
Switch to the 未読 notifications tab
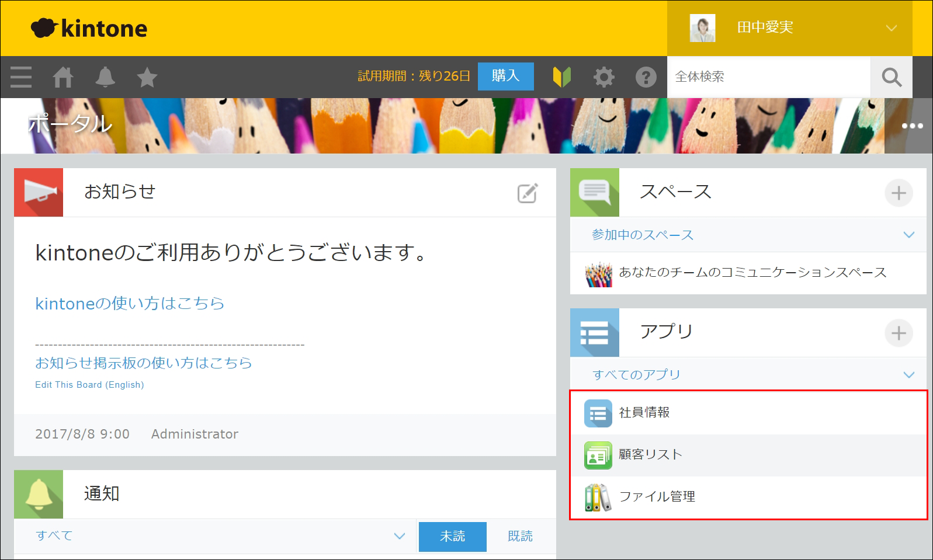click(452, 536)
